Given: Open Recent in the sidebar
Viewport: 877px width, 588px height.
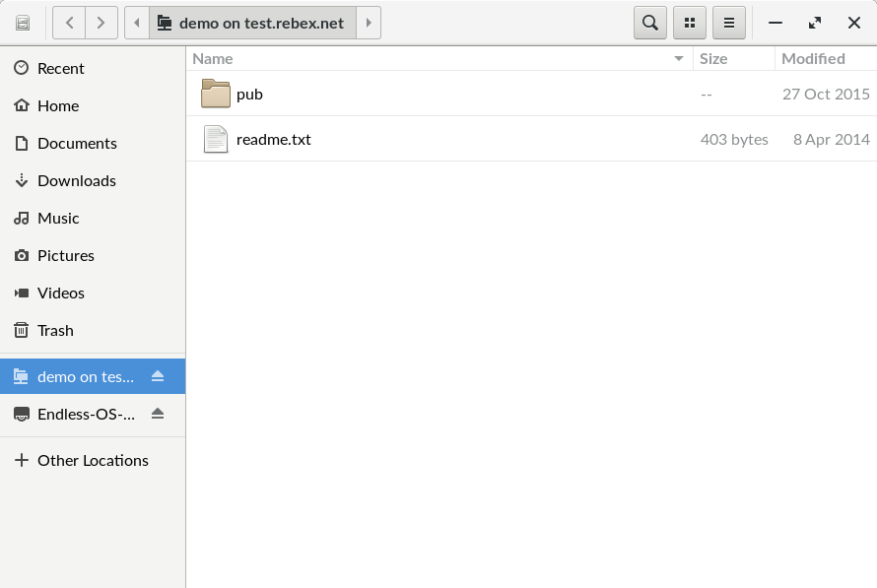Looking at the screenshot, I should (93, 68).
